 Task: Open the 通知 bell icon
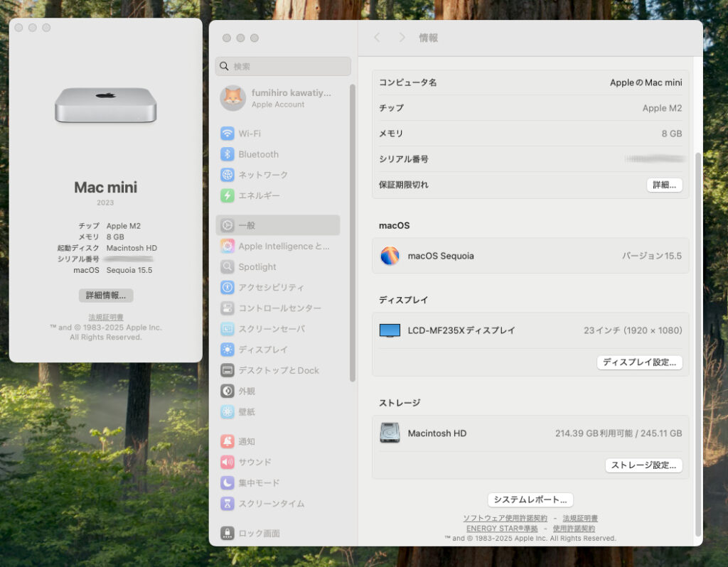tap(227, 441)
